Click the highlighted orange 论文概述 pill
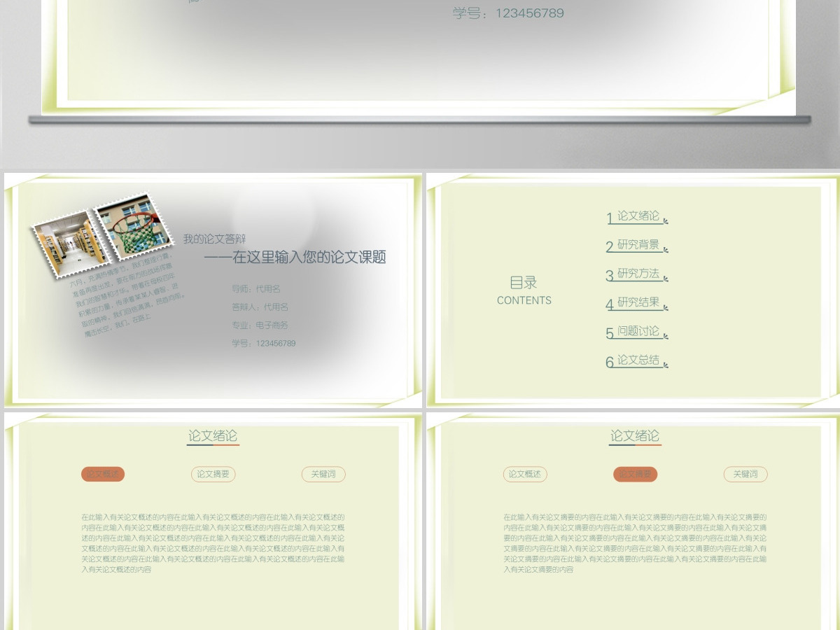 coord(103,474)
